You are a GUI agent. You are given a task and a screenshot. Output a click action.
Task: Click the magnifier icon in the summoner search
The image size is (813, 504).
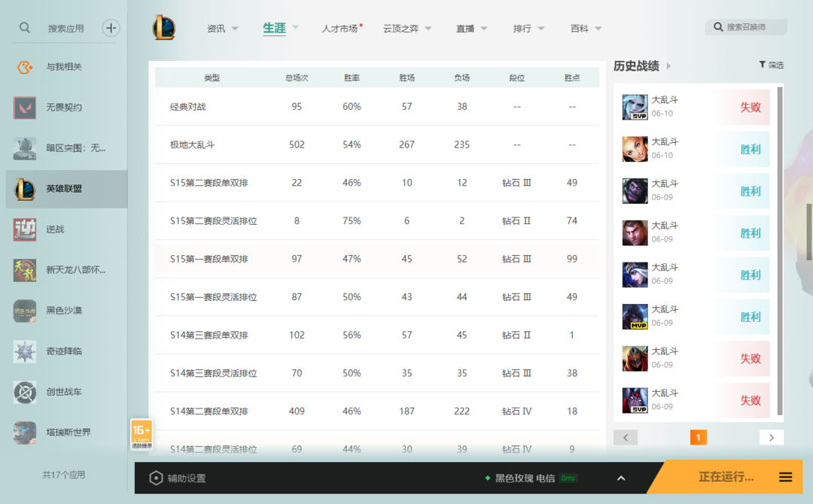click(718, 27)
